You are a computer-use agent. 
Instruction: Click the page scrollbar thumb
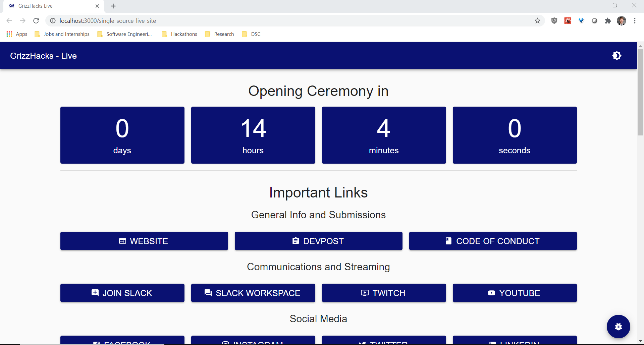[640, 92]
